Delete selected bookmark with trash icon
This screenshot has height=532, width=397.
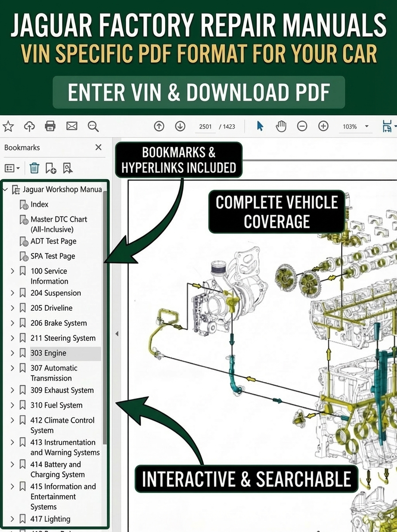tap(34, 168)
